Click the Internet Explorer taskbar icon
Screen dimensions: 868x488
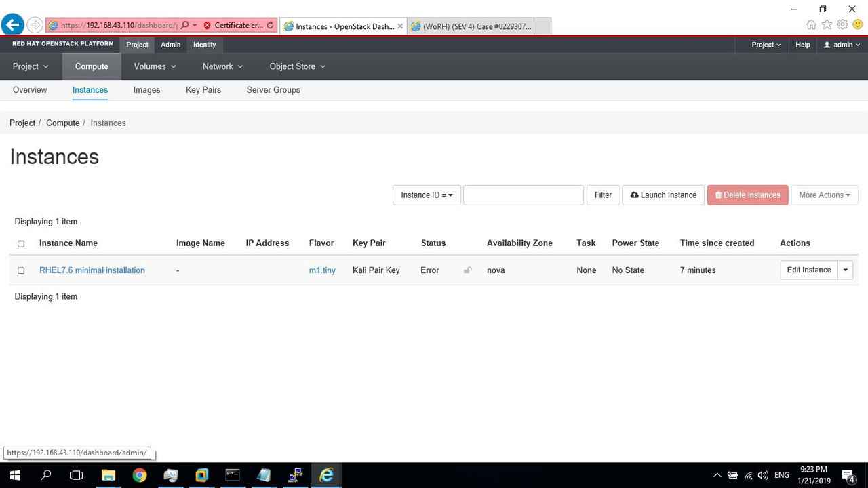coord(326,475)
